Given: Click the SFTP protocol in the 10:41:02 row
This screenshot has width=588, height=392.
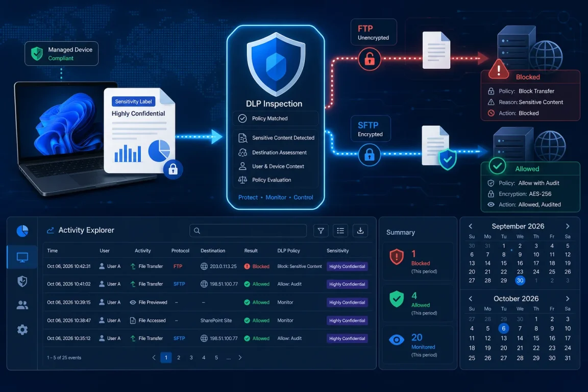Looking at the screenshot, I should 179,284.
